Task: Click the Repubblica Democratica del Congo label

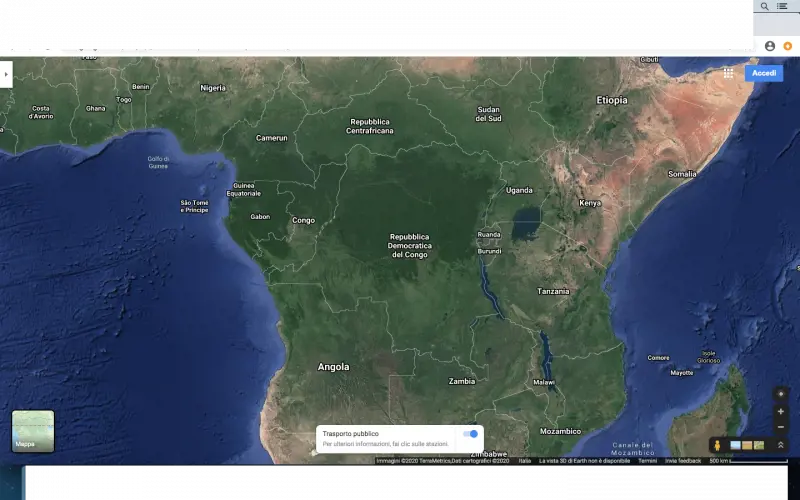Action: 409,245
